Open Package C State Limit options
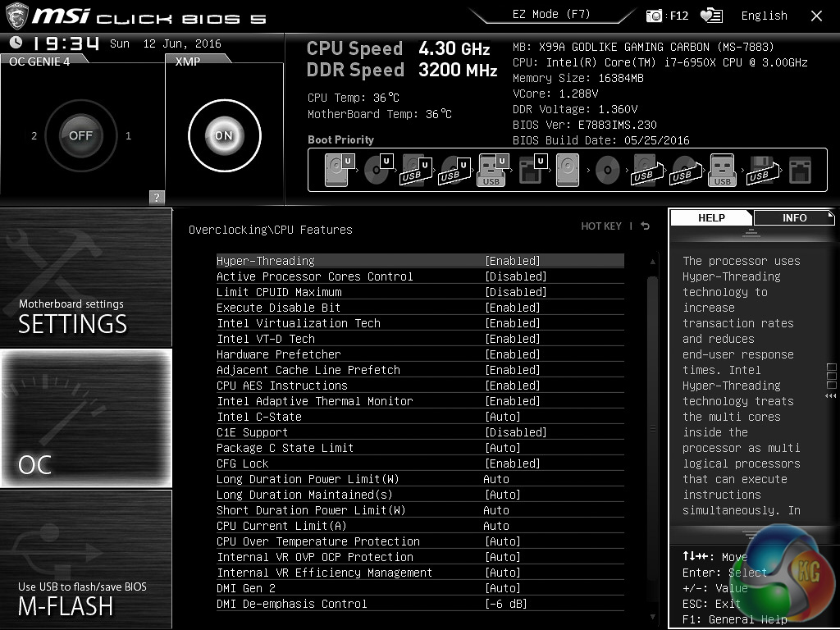Viewport: 840px width, 630px height. (x=502, y=448)
